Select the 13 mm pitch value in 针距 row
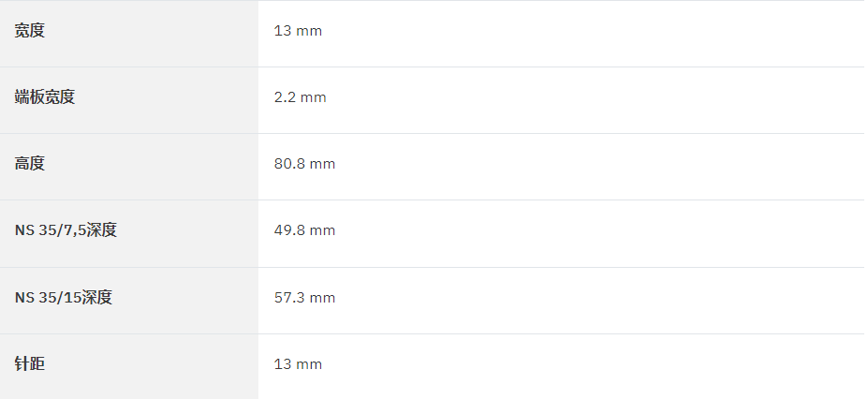 pyautogui.click(x=298, y=364)
